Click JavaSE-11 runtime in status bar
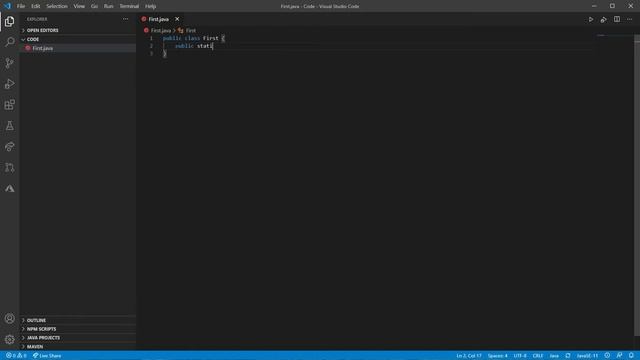This screenshot has width=640, height=360. tap(587, 356)
